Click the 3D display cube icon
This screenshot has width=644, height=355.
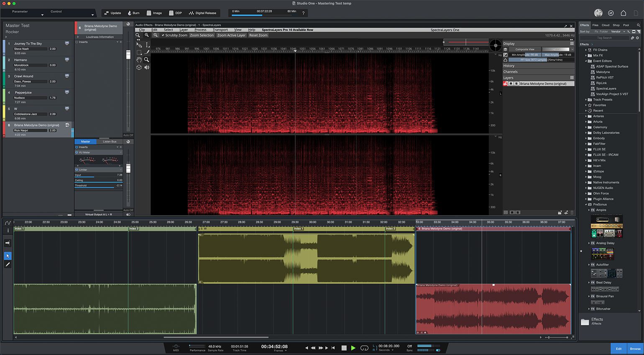(139, 67)
